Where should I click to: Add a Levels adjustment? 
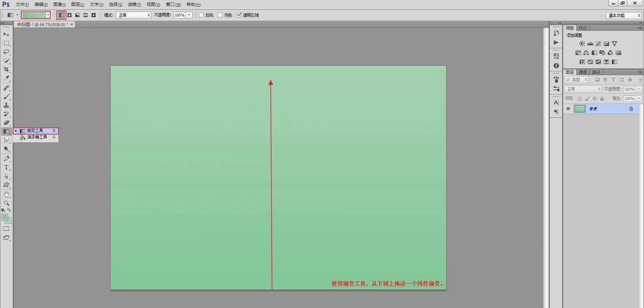(x=590, y=44)
